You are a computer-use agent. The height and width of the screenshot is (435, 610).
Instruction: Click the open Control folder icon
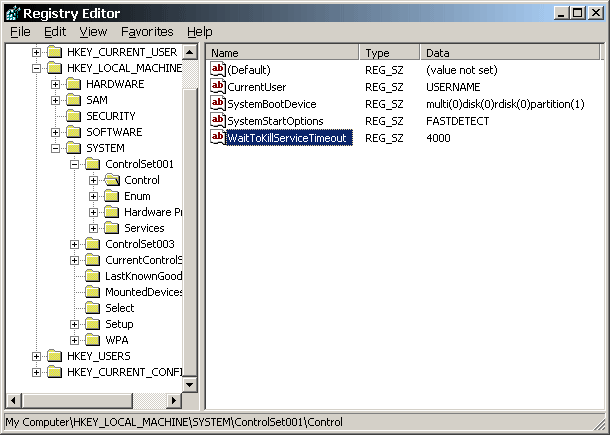click(x=112, y=180)
